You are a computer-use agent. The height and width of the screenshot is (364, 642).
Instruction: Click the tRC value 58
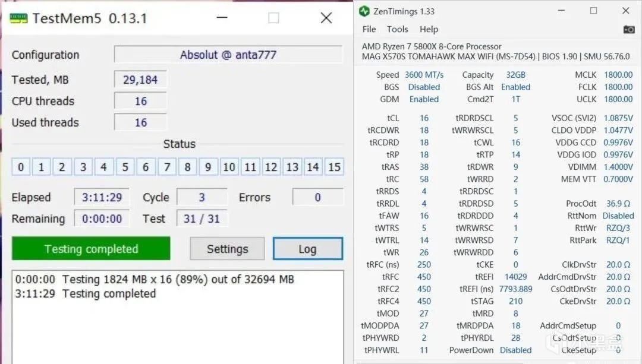tap(424, 179)
